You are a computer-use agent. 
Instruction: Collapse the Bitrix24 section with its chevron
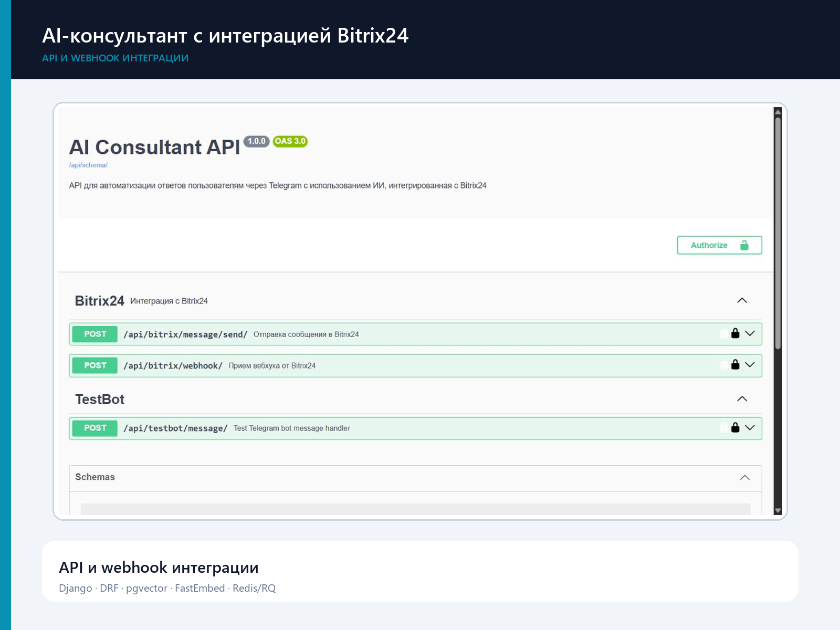[742, 300]
